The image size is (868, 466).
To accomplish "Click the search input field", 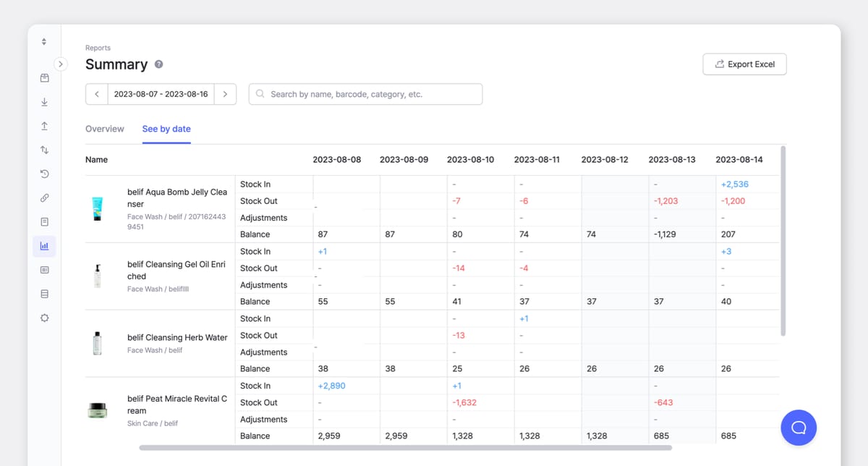I will click(365, 94).
